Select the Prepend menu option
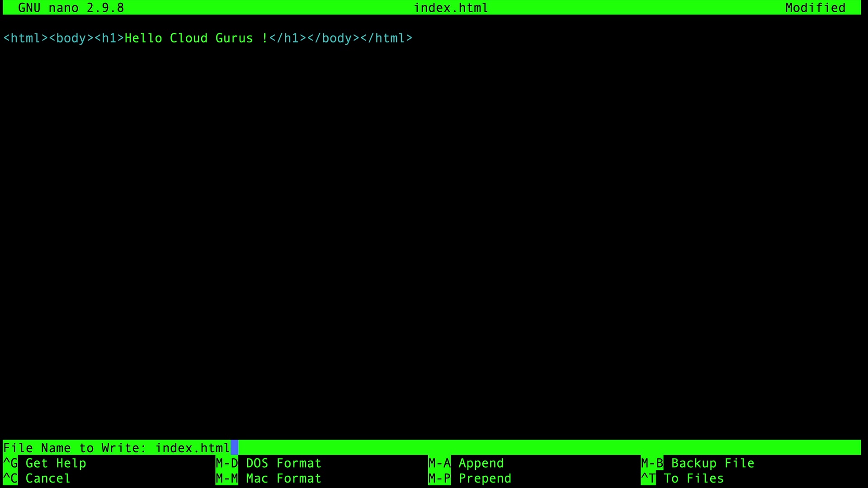Image resolution: width=868 pixels, height=488 pixels. pyautogui.click(x=485, y=479)
